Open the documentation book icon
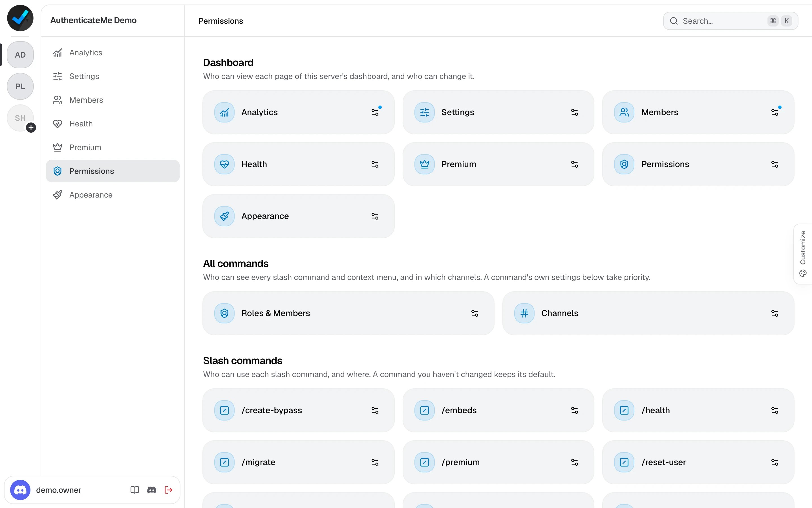 (134, 490)
